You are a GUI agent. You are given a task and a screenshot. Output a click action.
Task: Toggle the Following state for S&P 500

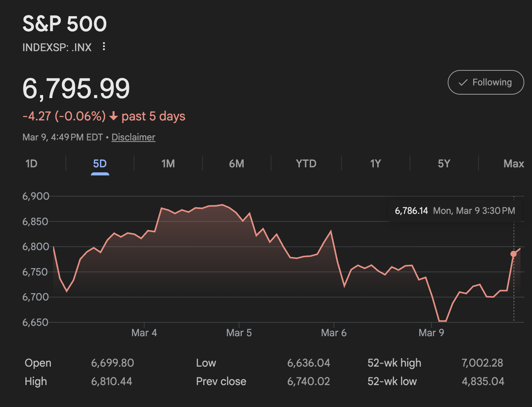click(486, 82)
